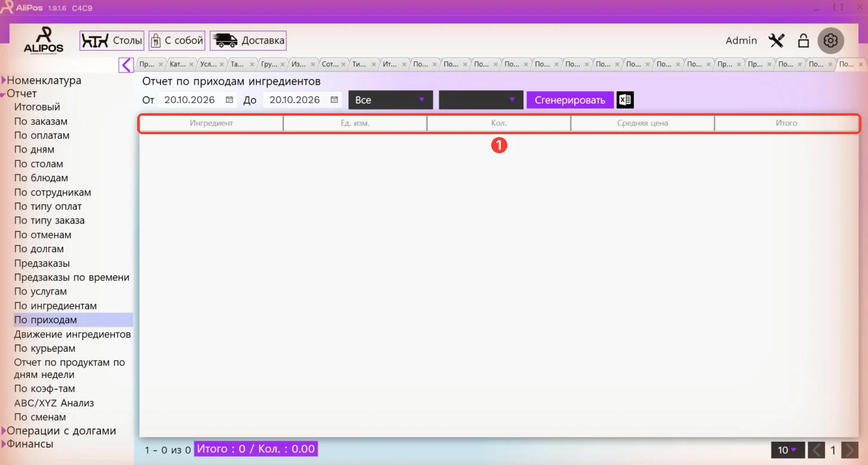Close the Усл... tab
868x465 pixels.
tap(222, 64)
